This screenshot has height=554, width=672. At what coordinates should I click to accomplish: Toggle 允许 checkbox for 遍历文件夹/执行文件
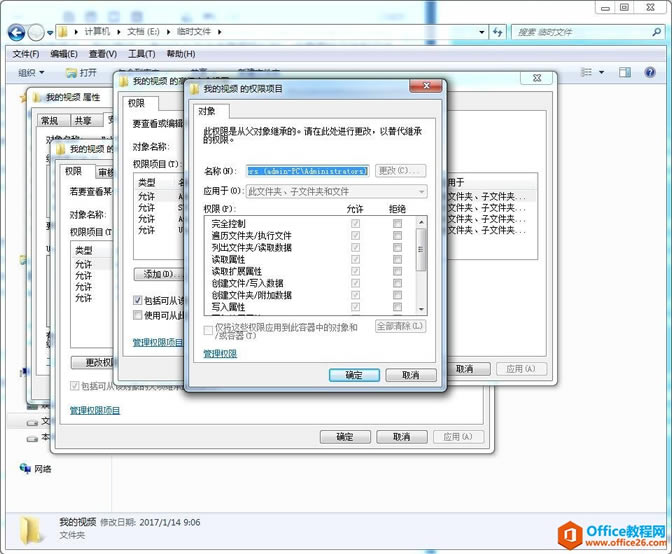355,236
